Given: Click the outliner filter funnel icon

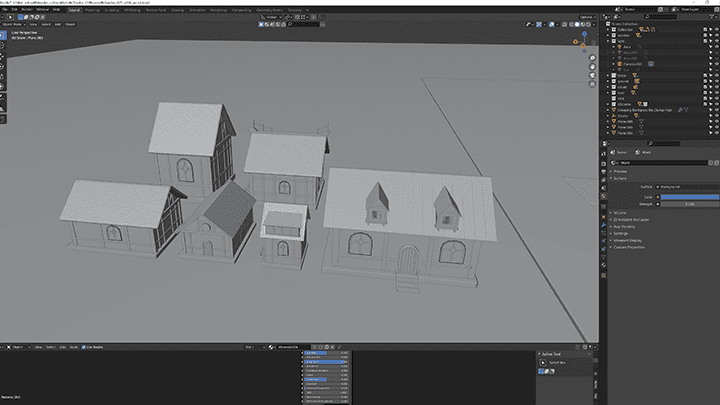Looking at the screenshot, I should click(x=714, y=17).
